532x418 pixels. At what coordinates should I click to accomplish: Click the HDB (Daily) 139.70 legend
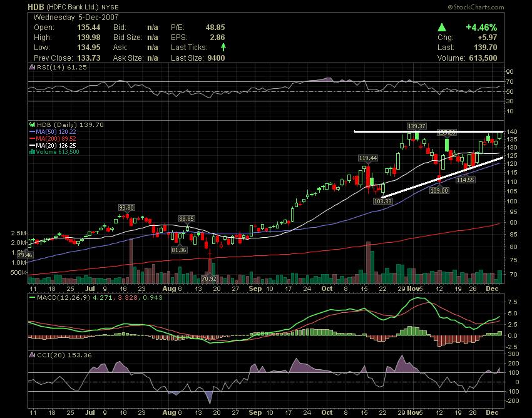pyautogui.click(x=70, y=125)
